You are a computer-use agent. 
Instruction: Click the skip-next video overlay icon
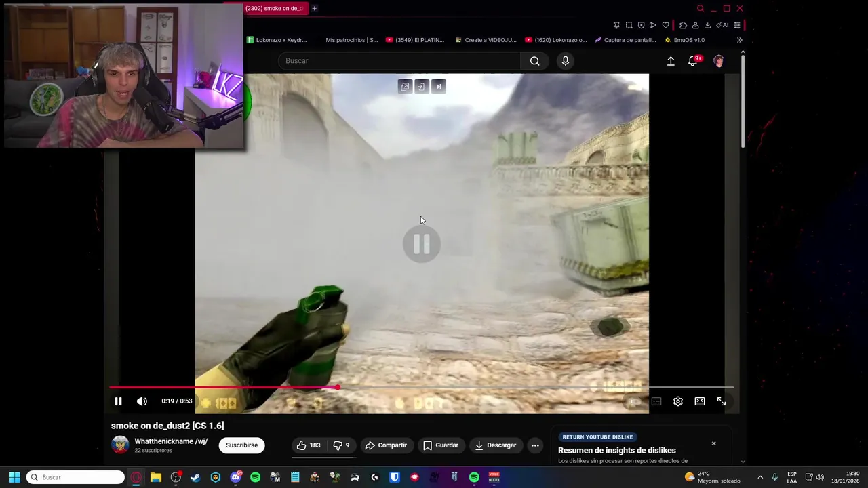438,86
